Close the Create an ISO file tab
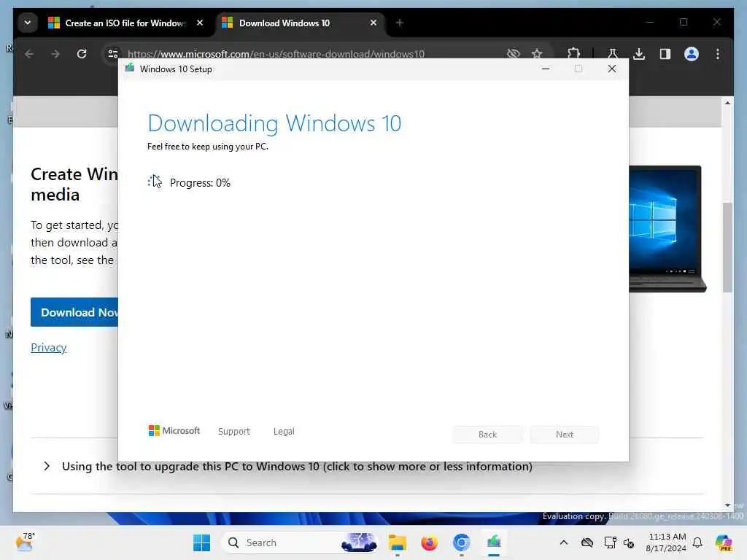This screenshot has height=560, width=747. 200,23
